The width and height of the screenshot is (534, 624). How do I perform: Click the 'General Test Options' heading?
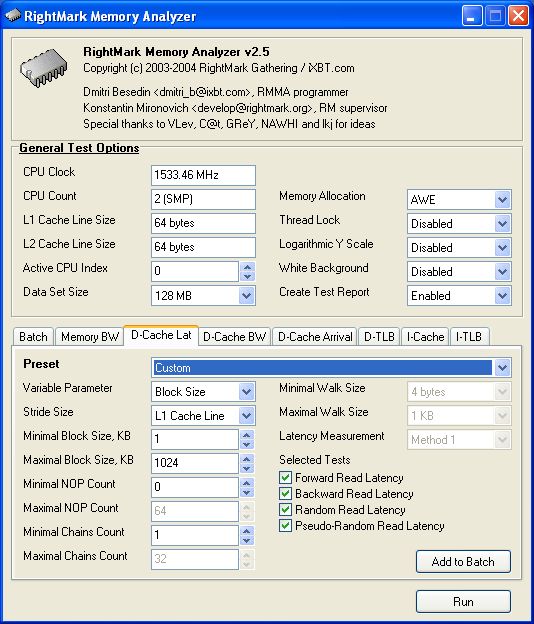click(79, 148)
